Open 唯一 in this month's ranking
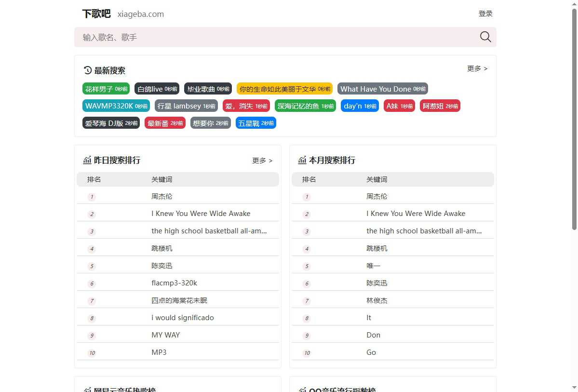The height and width of the screenshot is (392, 578). 374,266
